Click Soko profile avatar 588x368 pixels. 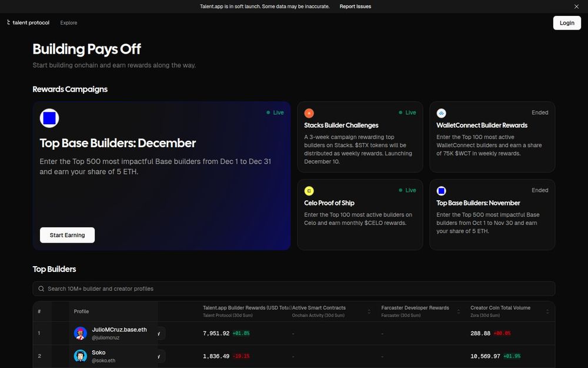pos(80,356)
